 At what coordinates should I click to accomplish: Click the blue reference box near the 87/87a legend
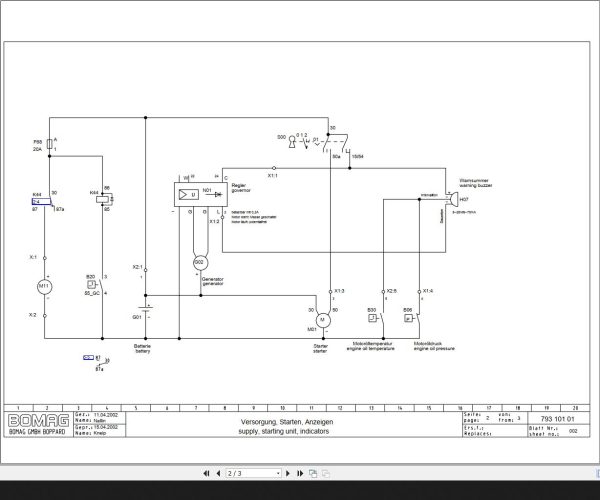point(88,358)
